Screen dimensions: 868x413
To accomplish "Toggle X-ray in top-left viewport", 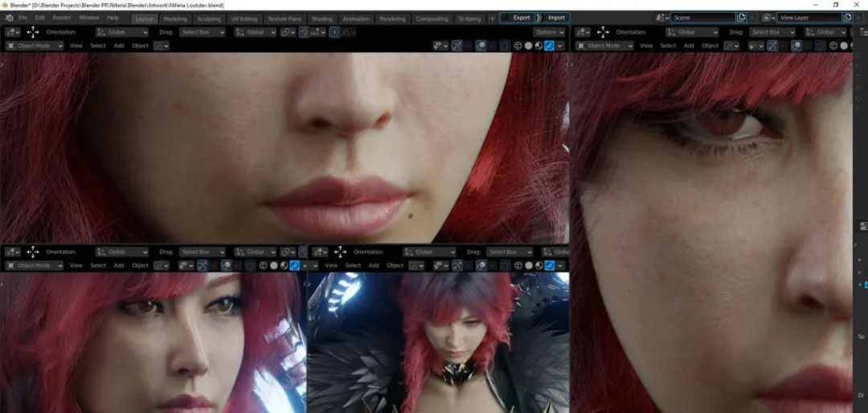I will (x=504, y=45).
